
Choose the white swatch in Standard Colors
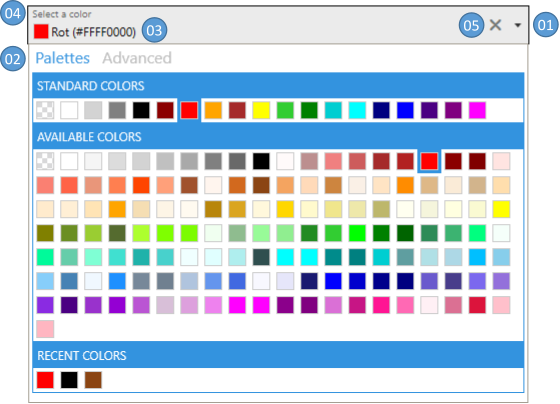[69, 110]
